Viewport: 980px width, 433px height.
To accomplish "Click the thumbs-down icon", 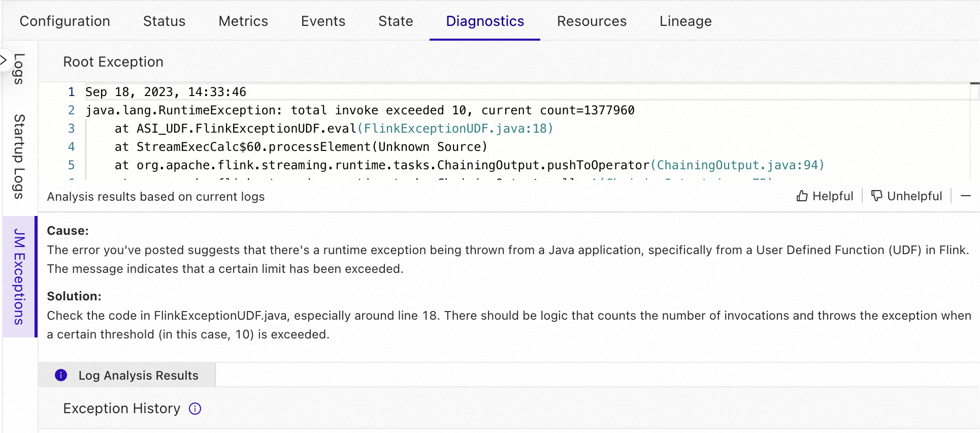I will coord(877,196).
